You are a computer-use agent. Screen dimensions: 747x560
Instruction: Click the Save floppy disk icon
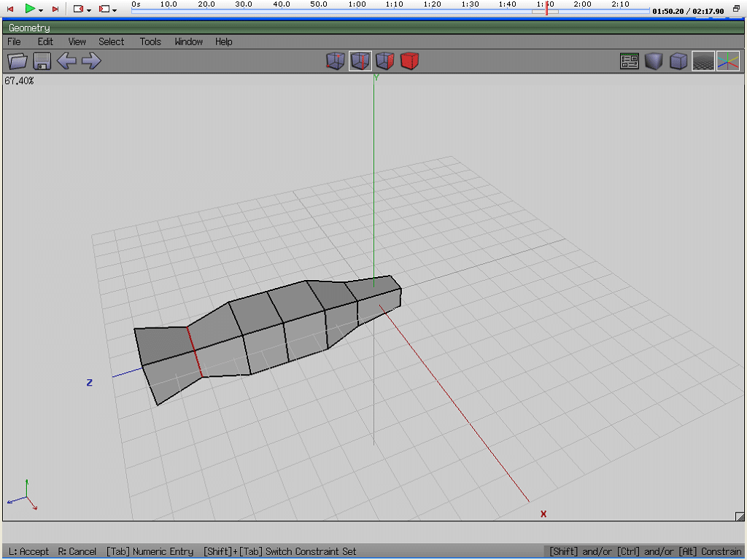tap(42, 61)
